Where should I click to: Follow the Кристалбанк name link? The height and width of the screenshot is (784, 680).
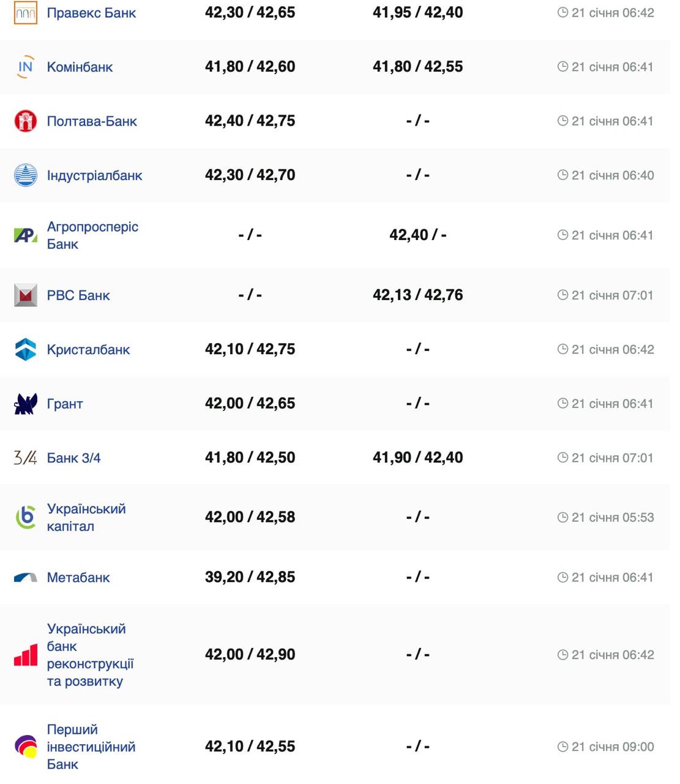88,350
